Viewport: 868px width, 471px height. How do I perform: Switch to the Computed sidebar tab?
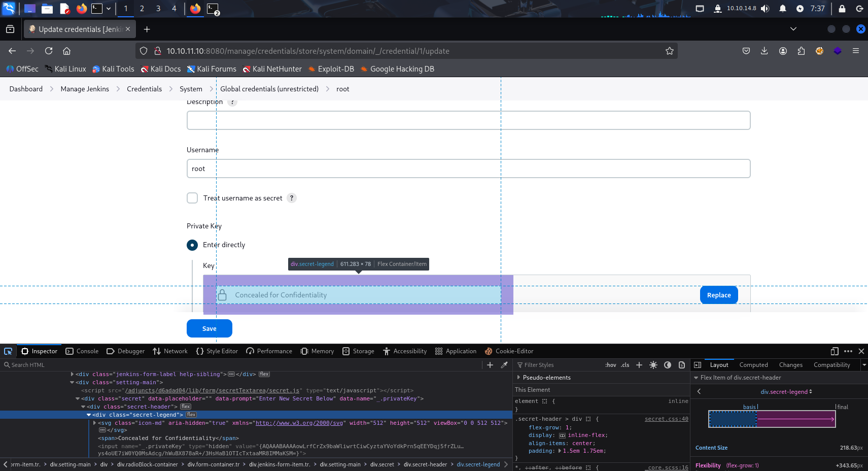coord(753,365)
